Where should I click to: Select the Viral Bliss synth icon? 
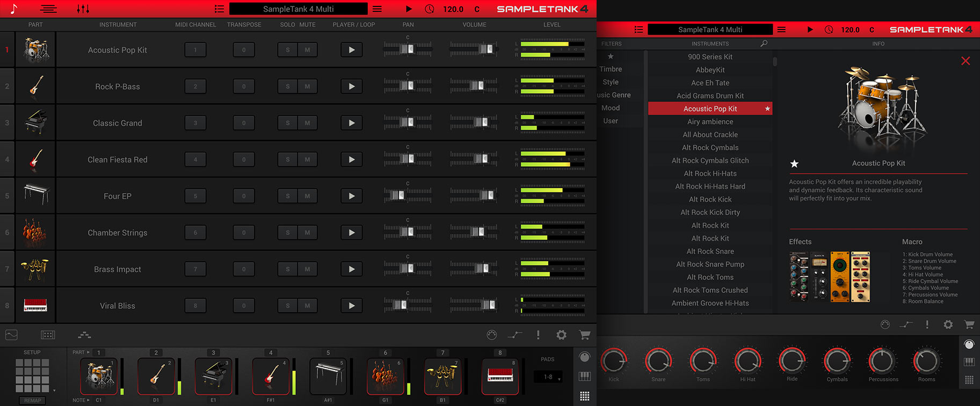coord(36,305)
